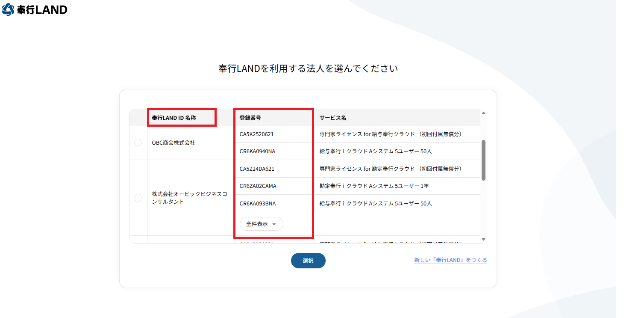Click the blue 選択 button
Screen dimensions: 644x318
pyautogui.click(x=308, y=261)
